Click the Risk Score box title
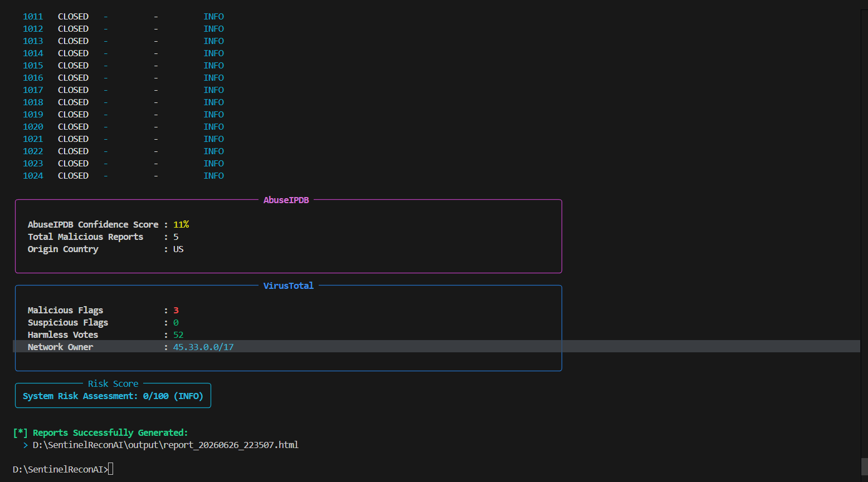This screenshot has width=868, height=482. 113,384
